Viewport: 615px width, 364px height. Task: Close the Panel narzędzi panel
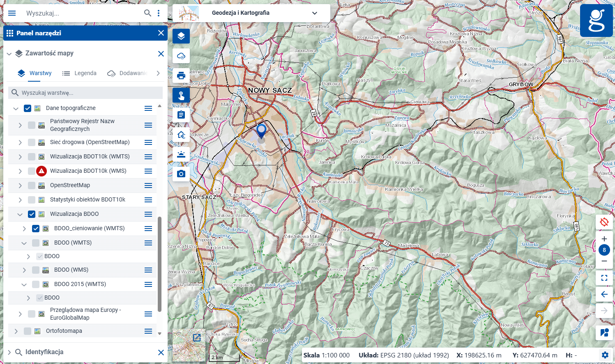click(x=161, y=33)
